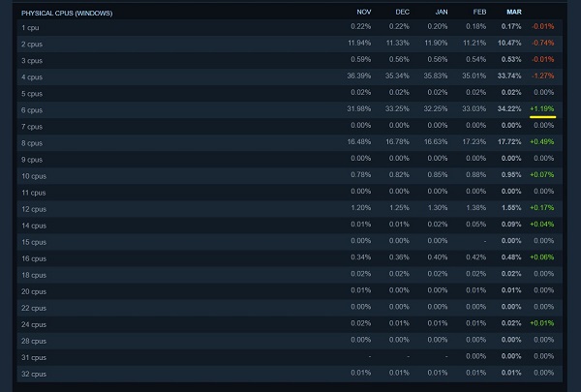Click the -1.27% change for 4 cpus

tap(543, 75)
